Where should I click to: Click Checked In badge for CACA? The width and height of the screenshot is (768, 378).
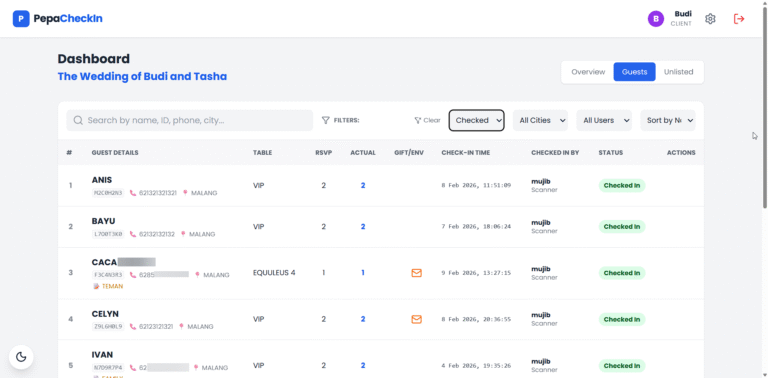click(622, 273)
